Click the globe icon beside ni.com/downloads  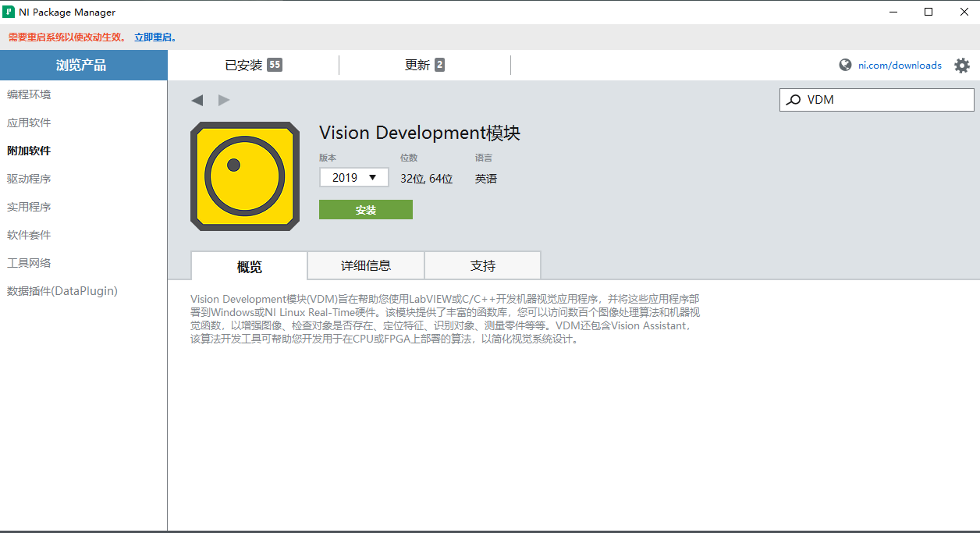pyautogui.click(x=845, y=66)
